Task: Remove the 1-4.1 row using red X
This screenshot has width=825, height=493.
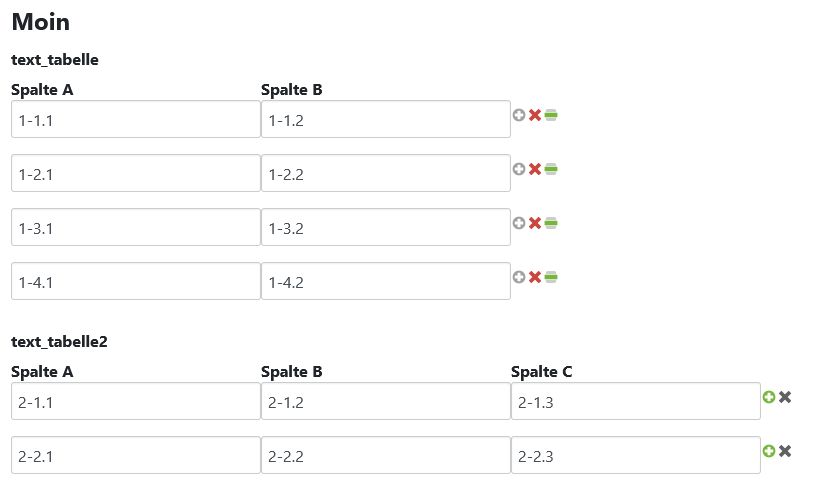Action: tap(535, 277)
